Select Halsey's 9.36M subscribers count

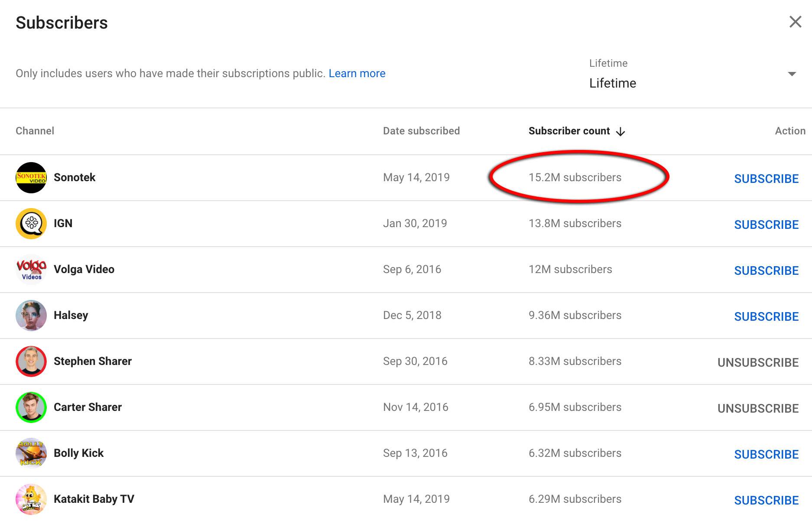point(575,315)
